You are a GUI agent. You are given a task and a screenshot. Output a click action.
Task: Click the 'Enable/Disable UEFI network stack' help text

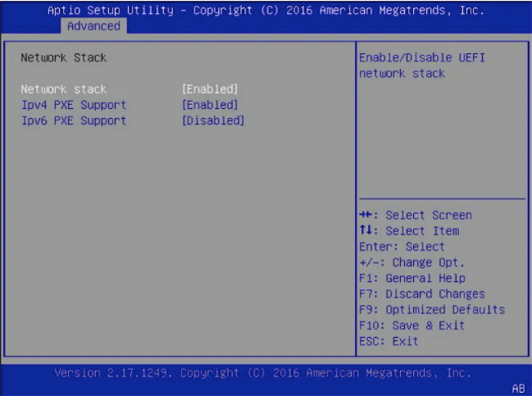pyautogui.click(x=422, y=66)
